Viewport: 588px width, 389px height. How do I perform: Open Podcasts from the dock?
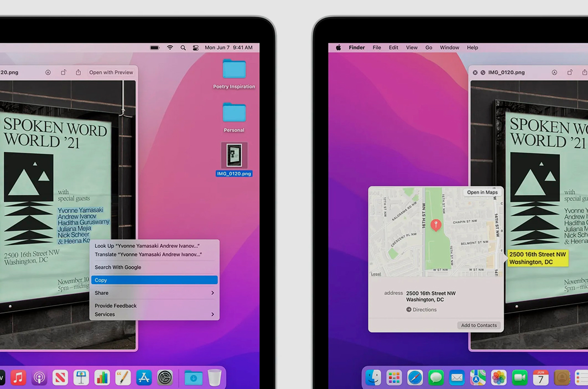click(39, 377)
